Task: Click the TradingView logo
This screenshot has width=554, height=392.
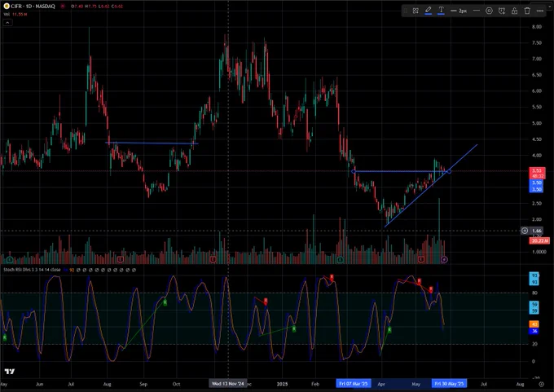Action: point(10,371)
